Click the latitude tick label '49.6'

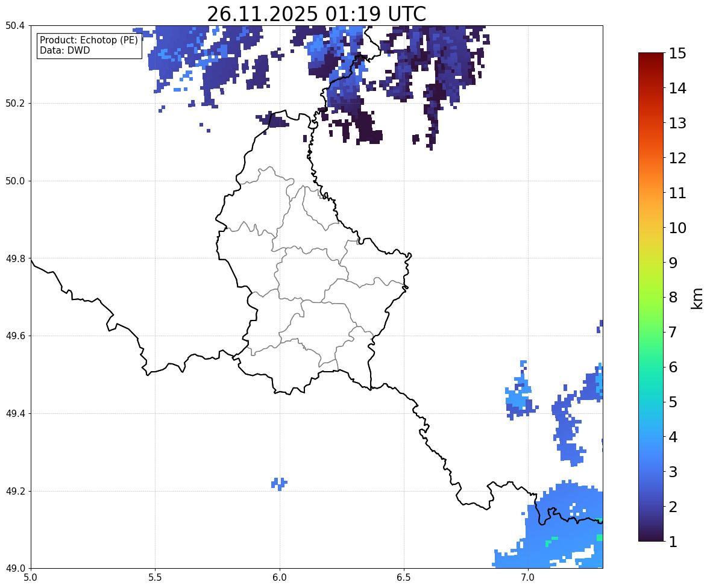pos(15,336)
